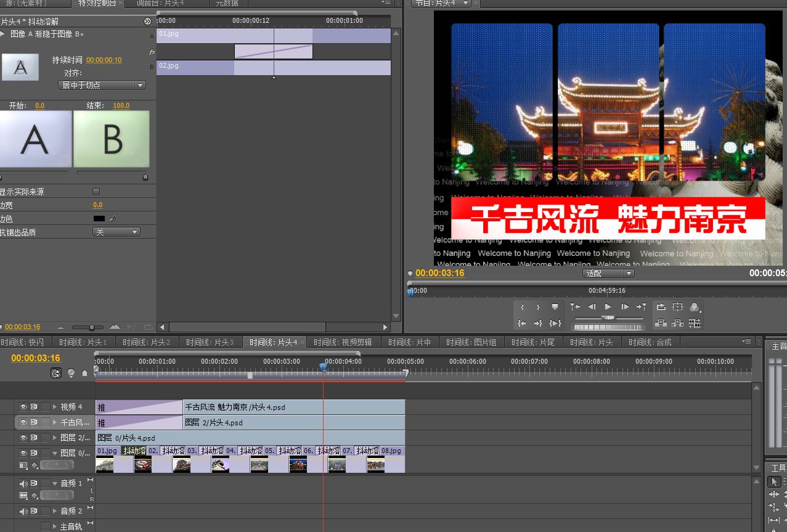Click the Step Forward frame button

tap(625, 306)
